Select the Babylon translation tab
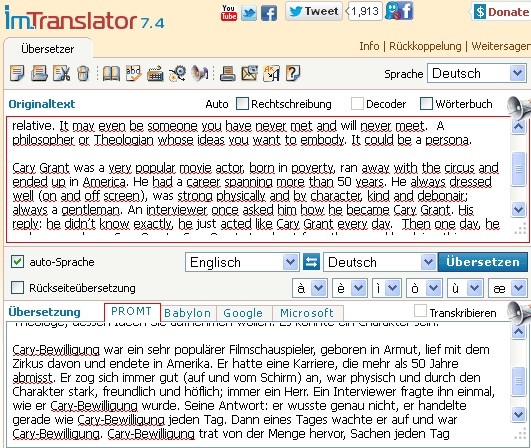This screenshot has width=531, height=448. (x=188, y=313)
